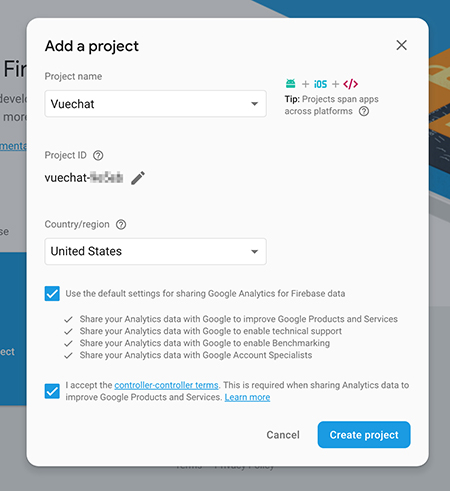Open the United States country dropdown arrow

(x=255, y=251)
